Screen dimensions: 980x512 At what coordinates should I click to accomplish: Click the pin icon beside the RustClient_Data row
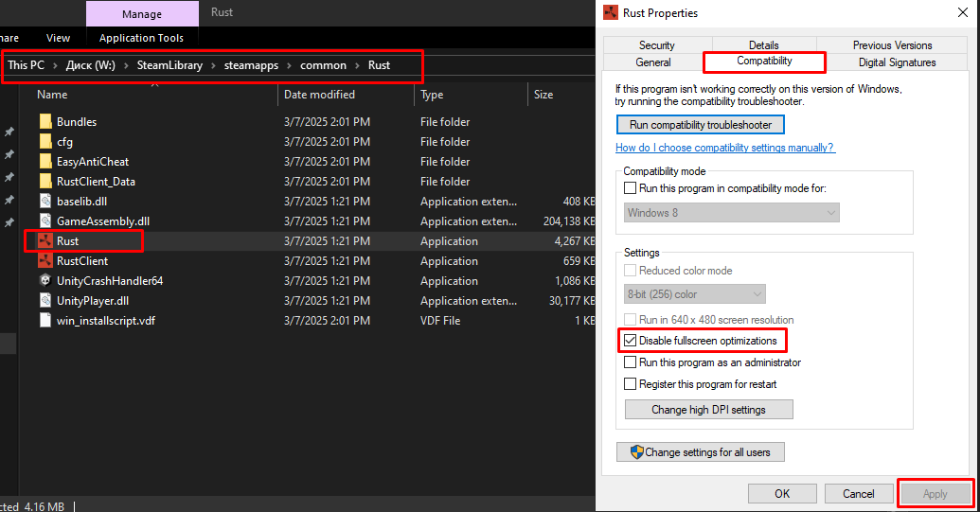point(9,177)
